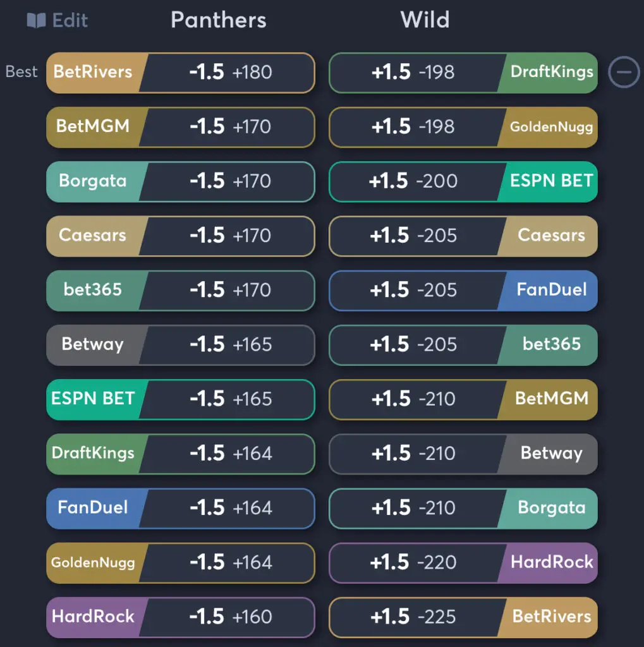Pick ESPN BET Panthers -1.5 +165
Image resolution: width=644 pixels, height=647 pixels.
[x=180, y=399]
